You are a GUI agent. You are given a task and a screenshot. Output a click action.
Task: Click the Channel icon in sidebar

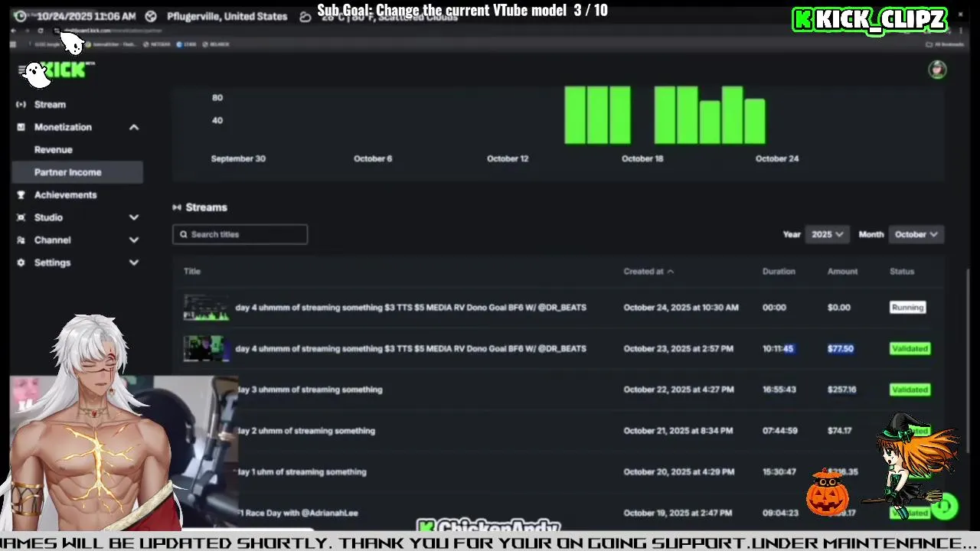point(21,240)
